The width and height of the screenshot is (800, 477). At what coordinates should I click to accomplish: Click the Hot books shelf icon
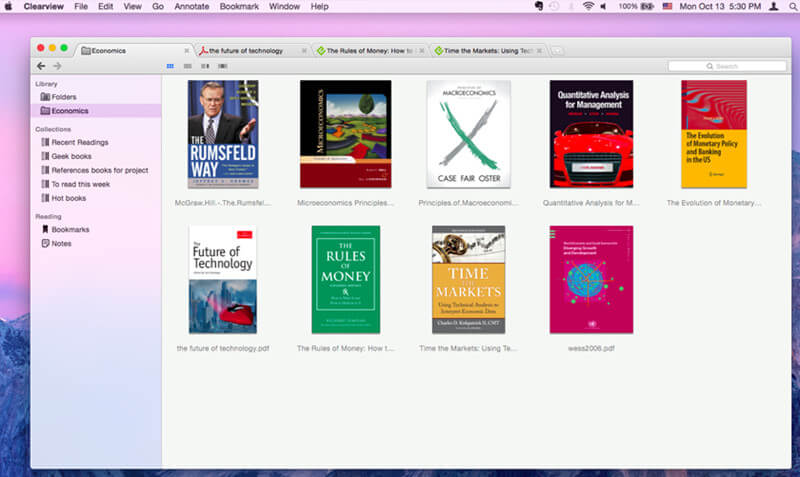pyautogui.click(x=45, y=198)
